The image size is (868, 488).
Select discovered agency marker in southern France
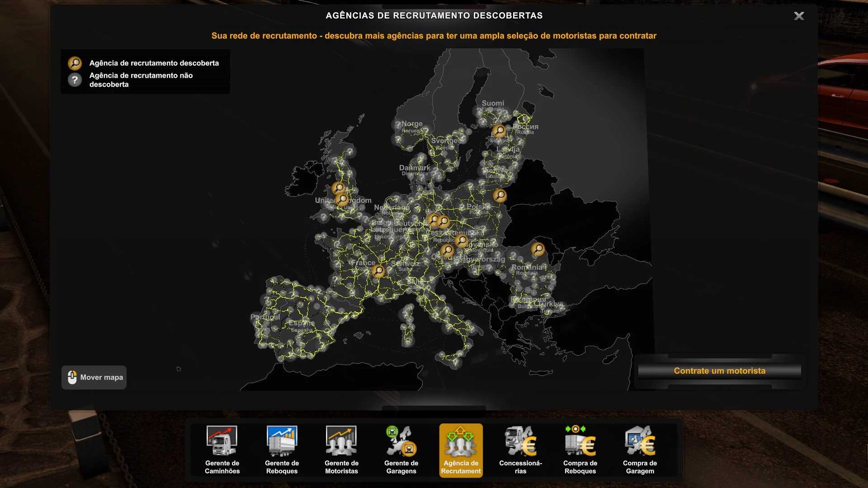pos(378,271)
